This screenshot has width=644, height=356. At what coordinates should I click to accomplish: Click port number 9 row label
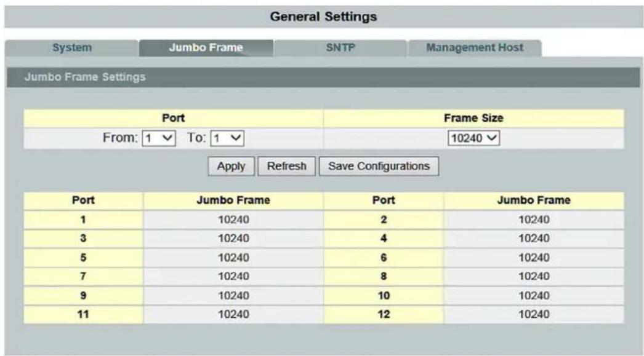[x=83, y=296]
